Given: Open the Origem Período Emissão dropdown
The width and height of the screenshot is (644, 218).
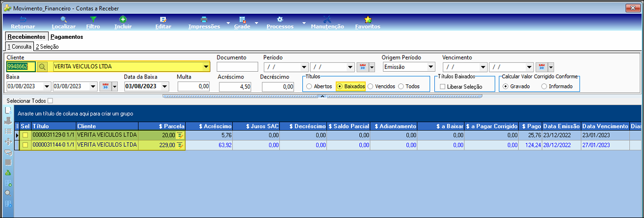Looking at the screenshot, I should (x=431, y=67).
